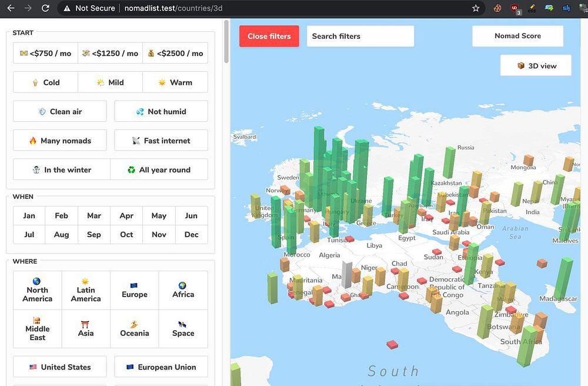
Task: Pick Feb in the WHEN months
Action: tap(62, 216)
